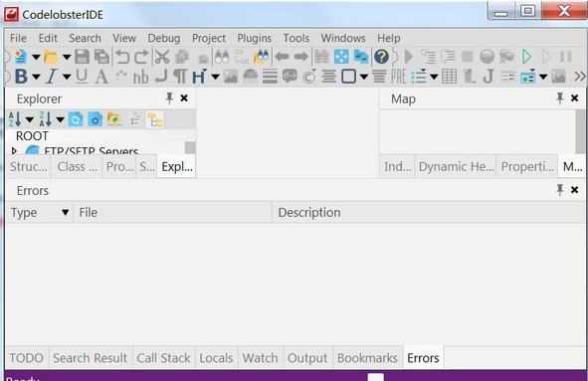Start debugging with the green play icon
588x381 pixels.
[x=526, y=57]
